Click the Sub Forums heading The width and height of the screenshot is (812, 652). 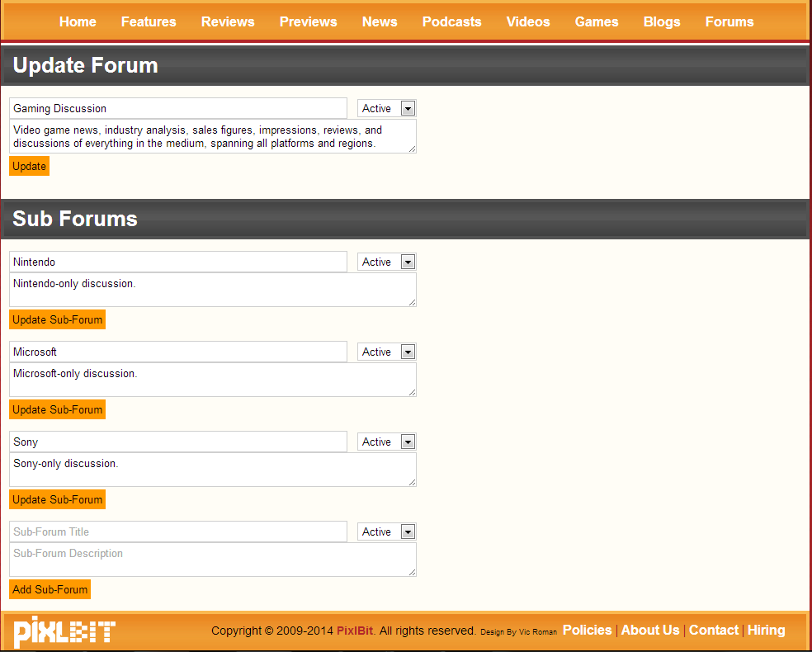coord(75,219)
